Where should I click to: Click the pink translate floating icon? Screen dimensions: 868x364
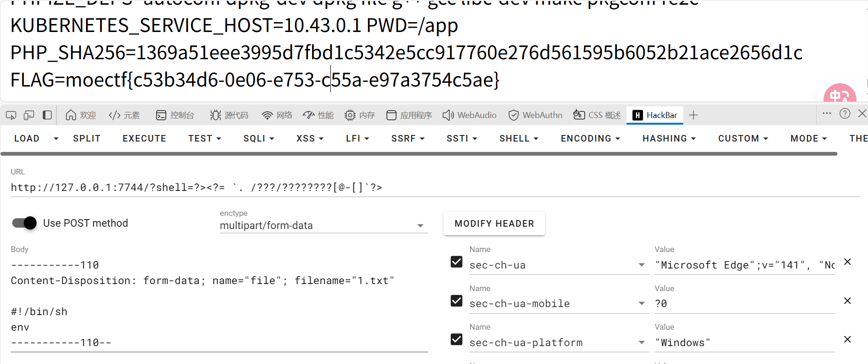(x=840, y=93)
